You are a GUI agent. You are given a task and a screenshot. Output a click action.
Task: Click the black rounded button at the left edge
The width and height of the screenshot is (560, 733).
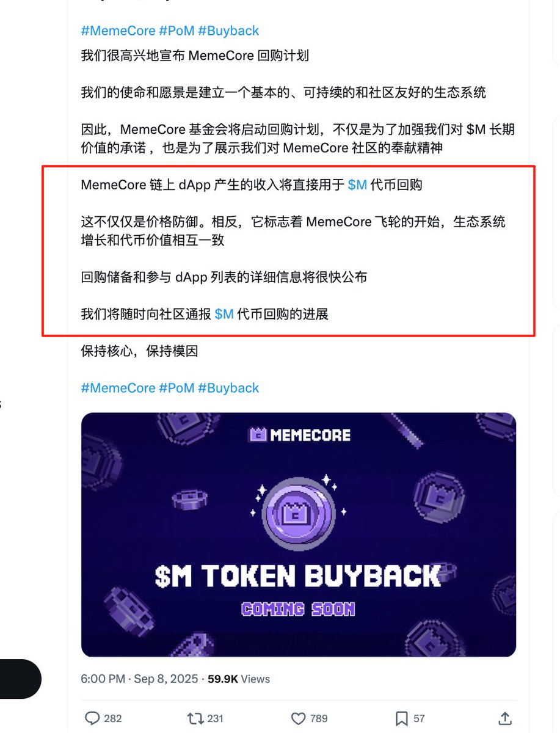tap(20, 679)
